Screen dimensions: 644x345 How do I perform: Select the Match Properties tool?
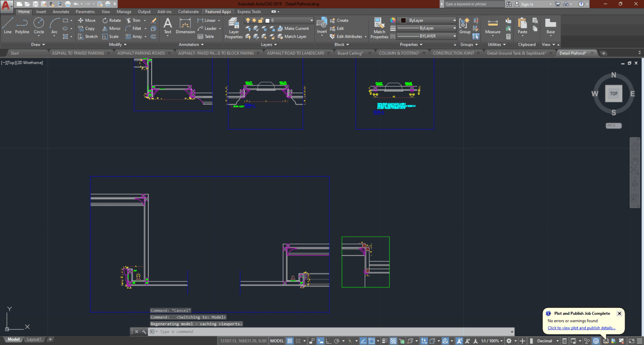(379, 28)
